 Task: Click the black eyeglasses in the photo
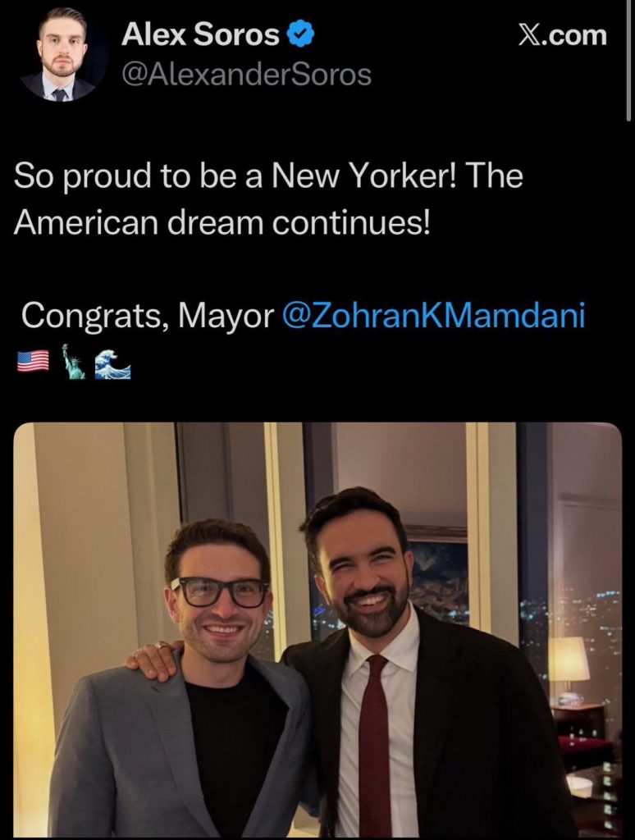(220, 591)
